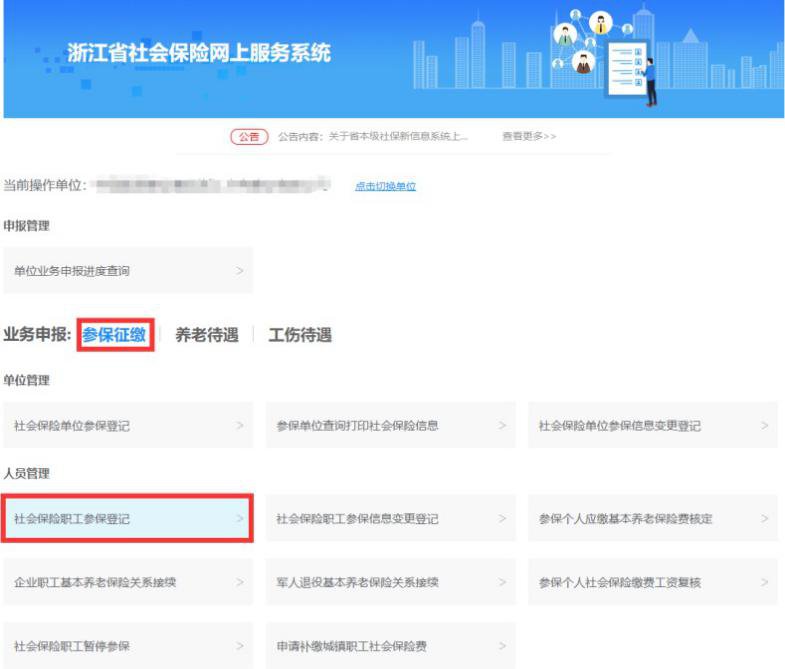Click the announcement text 关于省本级社保新信息系统上
This screenshot has height=669, width=785.
(372, 136)
